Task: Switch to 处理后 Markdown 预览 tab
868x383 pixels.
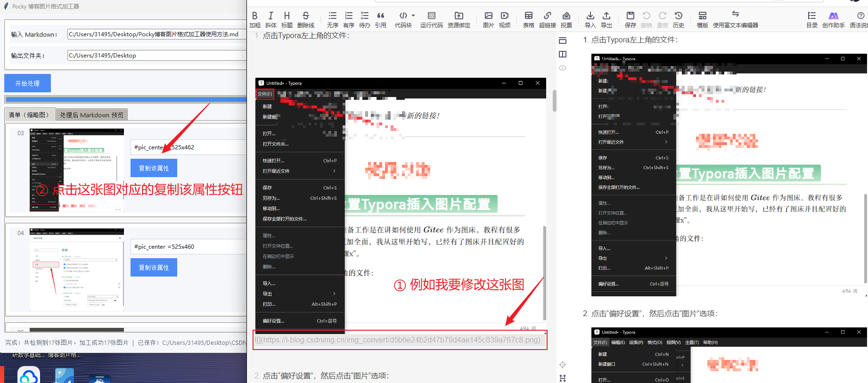Action: (91, 115)
